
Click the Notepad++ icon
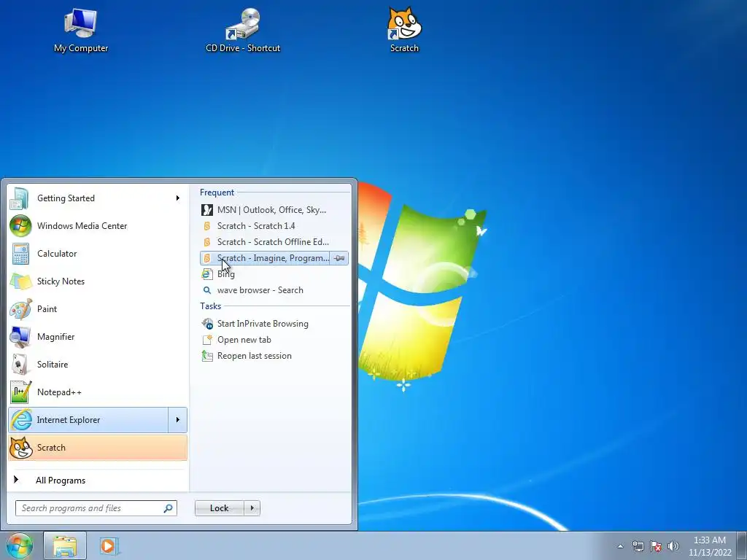click(x=21, y=392)
